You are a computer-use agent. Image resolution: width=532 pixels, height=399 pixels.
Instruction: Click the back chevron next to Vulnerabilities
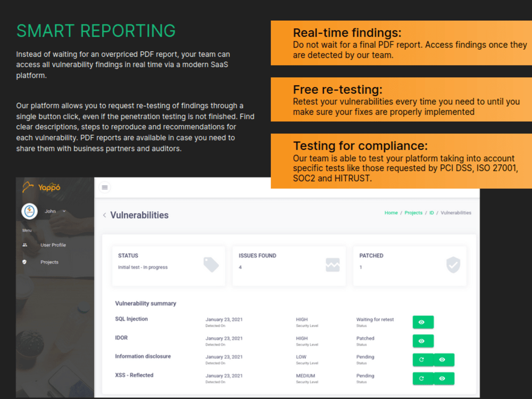(104, 215)
